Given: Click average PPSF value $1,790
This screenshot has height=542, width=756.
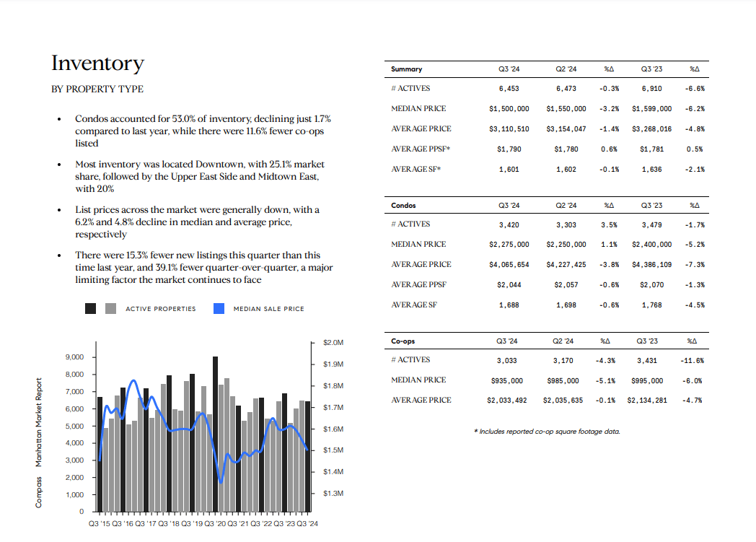Looking at the screenshot, I should (x=509, y=149).
